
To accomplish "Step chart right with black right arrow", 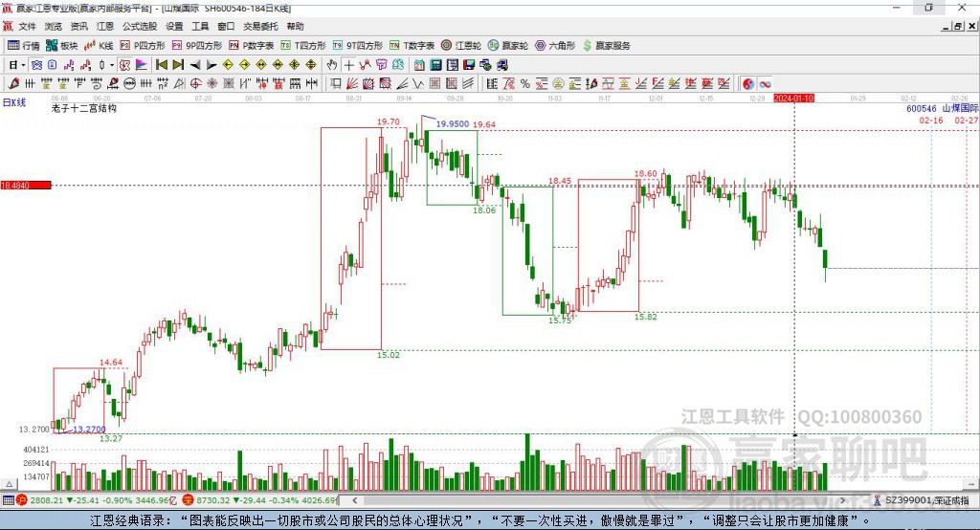I will (212, 65).
